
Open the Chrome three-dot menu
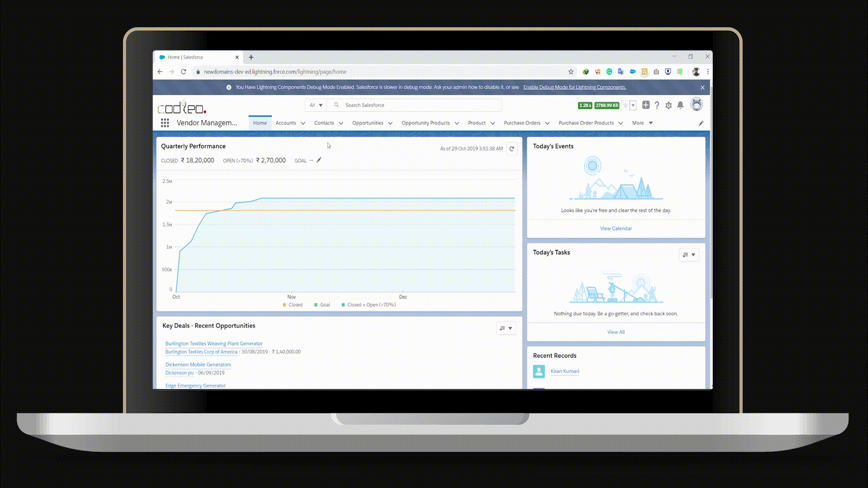pyautogui.click(x=708, y=72)
